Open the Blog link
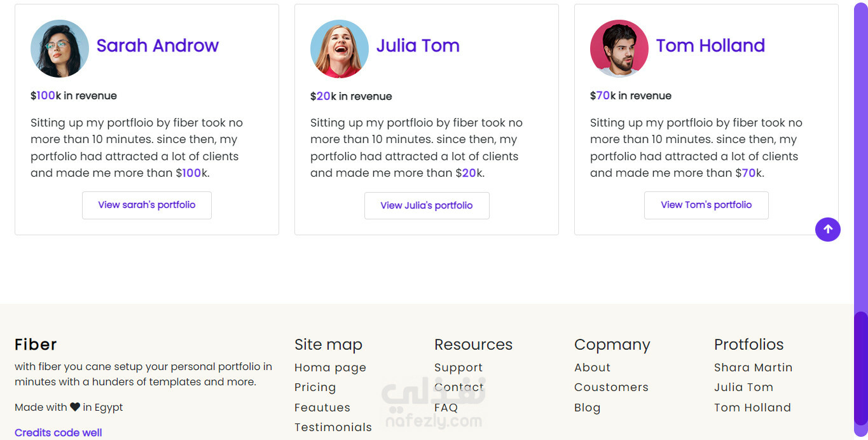This screenshot has height=440, width=868. (587, 408)
